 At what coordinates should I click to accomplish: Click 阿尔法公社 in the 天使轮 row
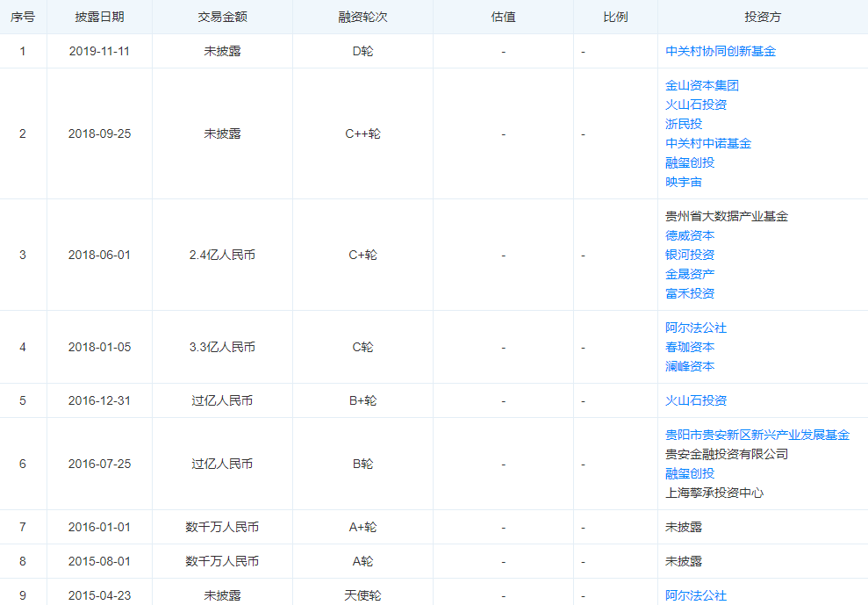point(696,595)
